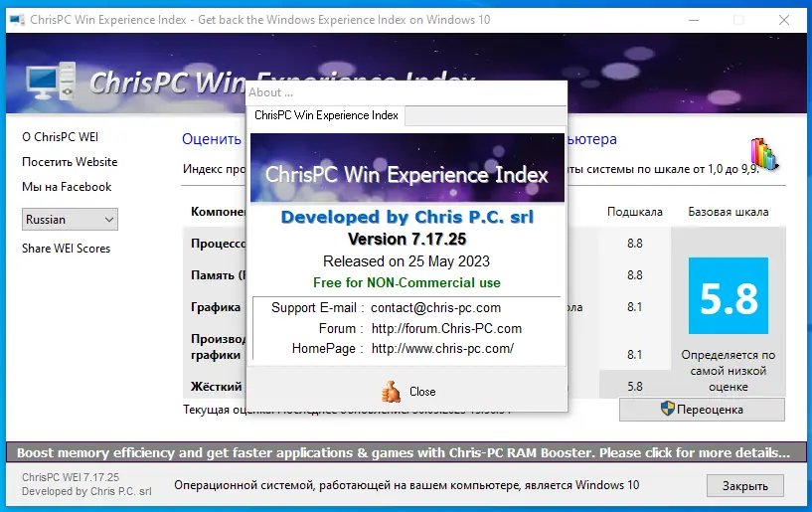812x512 pixels.
Task: Minimize the ChrisPC main window
Action: tap(694, 20)
